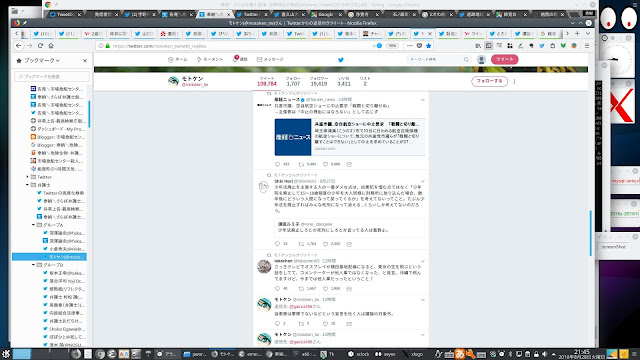
Task: Retweet the 産経ニュース tweet
Action: coord(302,164)
